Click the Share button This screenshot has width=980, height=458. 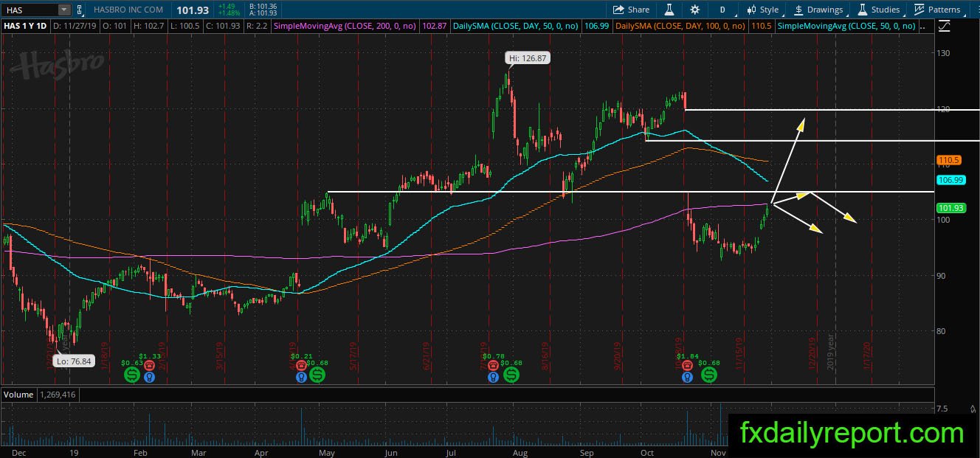(x=632, y=10)
